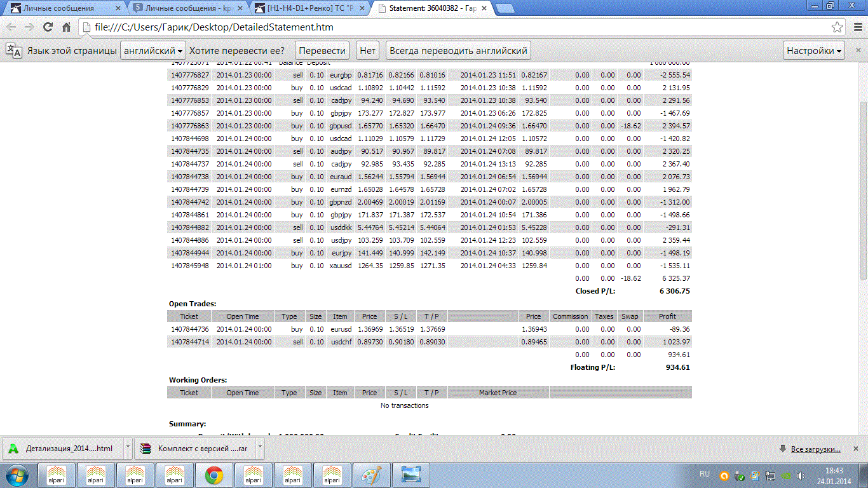Expand the Настройки translation options

(815, 51)
